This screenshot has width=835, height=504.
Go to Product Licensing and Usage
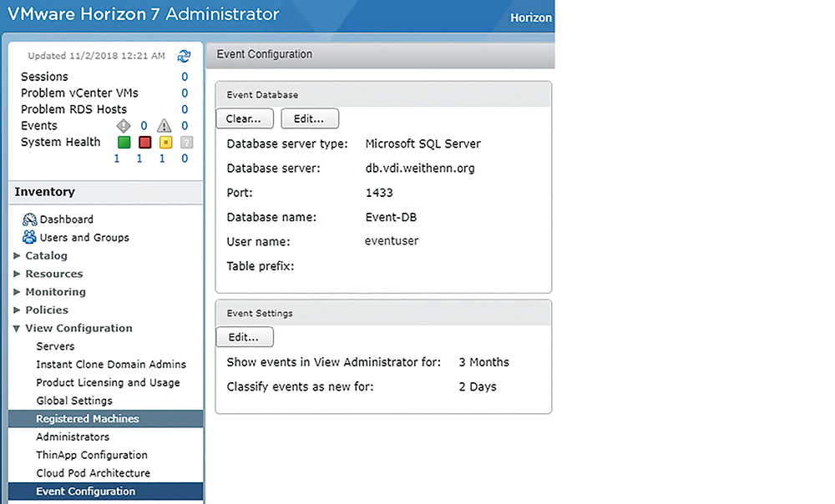[x=108, y=382]
